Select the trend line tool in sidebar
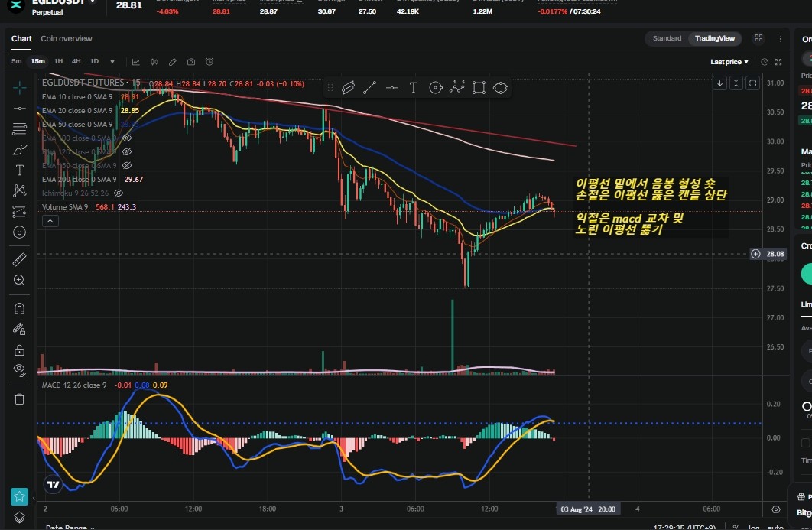The width and height of the screenshot is (812, 530). 19,109
